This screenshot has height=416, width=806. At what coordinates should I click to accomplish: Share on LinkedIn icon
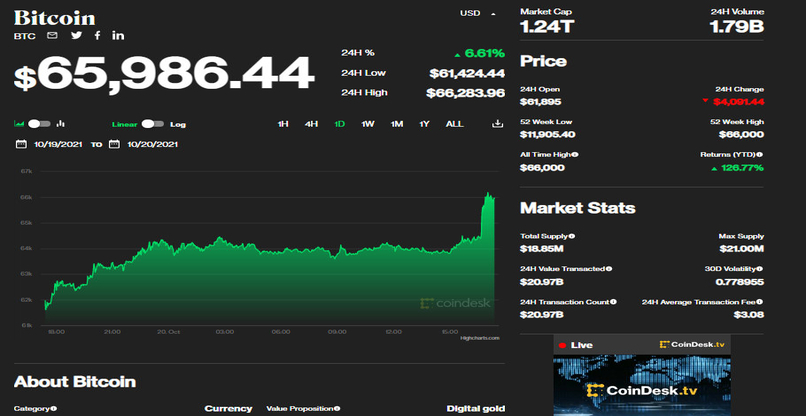coord(118,36)
